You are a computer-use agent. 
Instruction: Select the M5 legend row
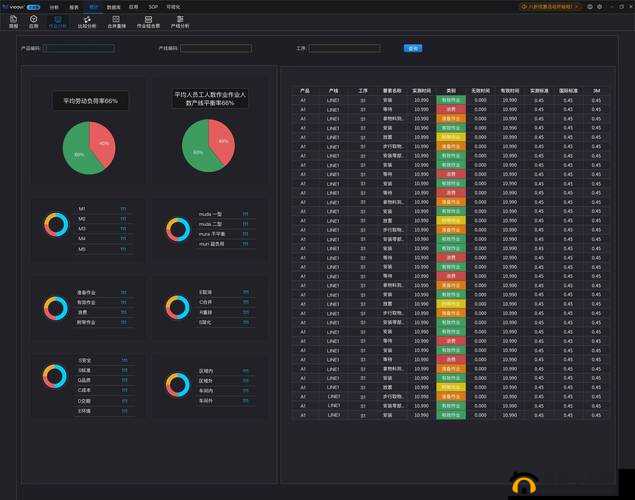tap(103, 249)
